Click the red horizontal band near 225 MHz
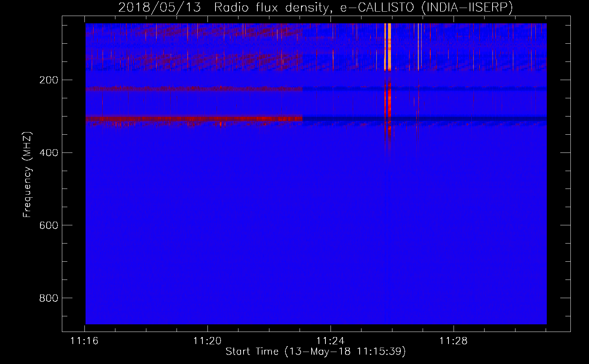The image size is (589, 364). click(x=194, y=89)
